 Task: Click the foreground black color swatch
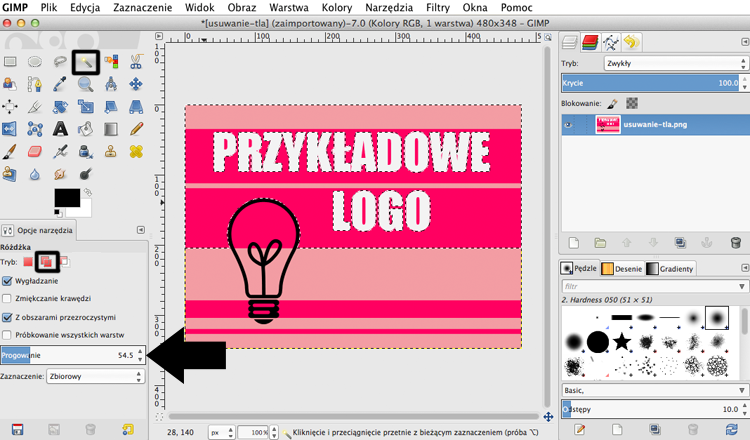67,198
